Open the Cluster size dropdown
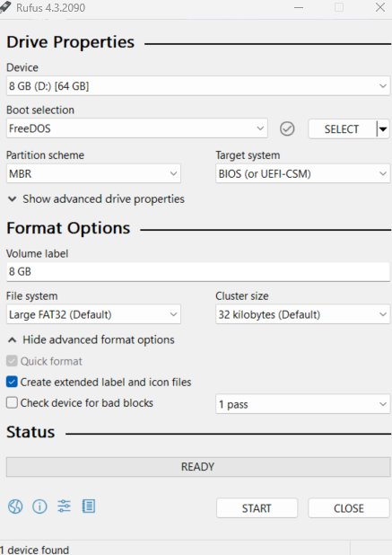 [302, 314]
